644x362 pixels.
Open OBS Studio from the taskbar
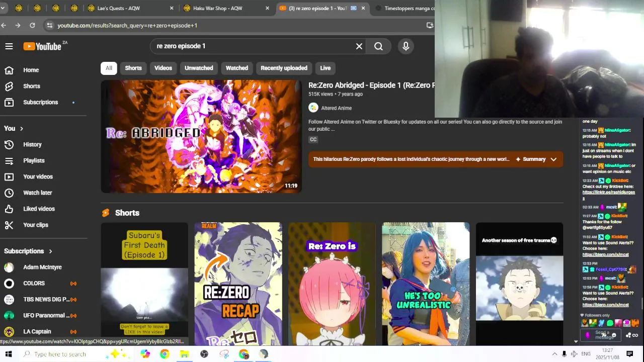coord(204,354)
